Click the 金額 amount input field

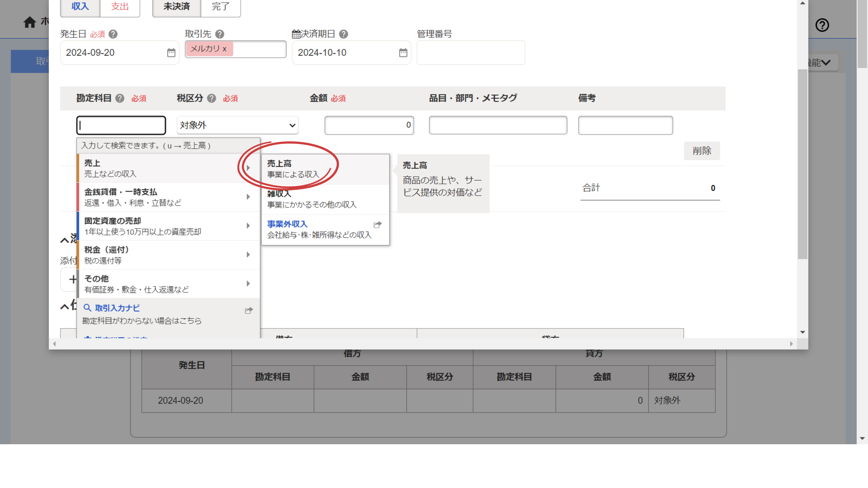(x=369, y=125)
